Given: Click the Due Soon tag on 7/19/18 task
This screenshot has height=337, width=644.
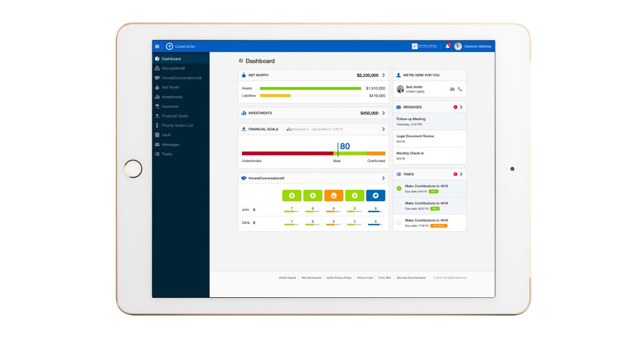Looking at the screenshot, I should tap(438, 225).
